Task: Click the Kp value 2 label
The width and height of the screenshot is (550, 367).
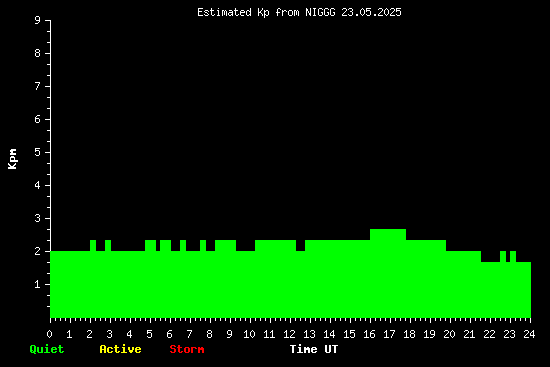Action: click(38, 251)
